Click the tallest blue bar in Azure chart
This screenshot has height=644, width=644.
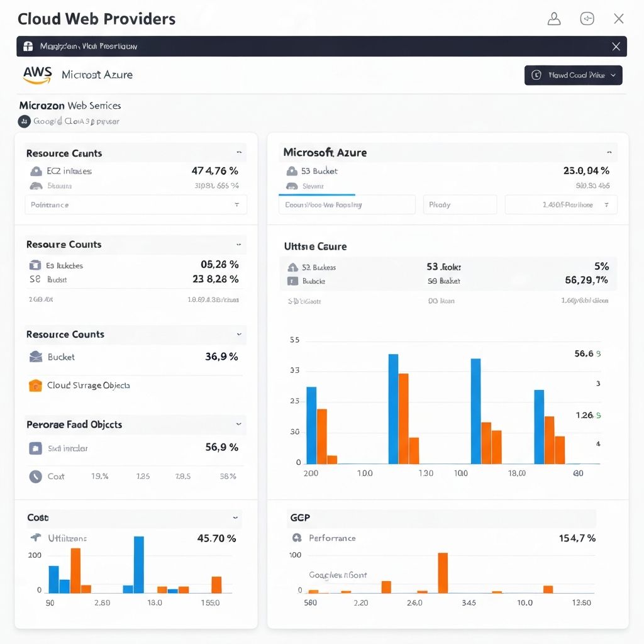(x=393, y=408)
